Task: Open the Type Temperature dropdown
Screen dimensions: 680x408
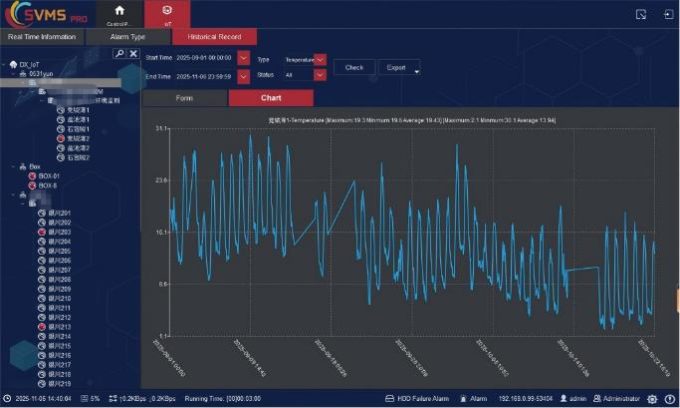Action: [x=320, y=59]
